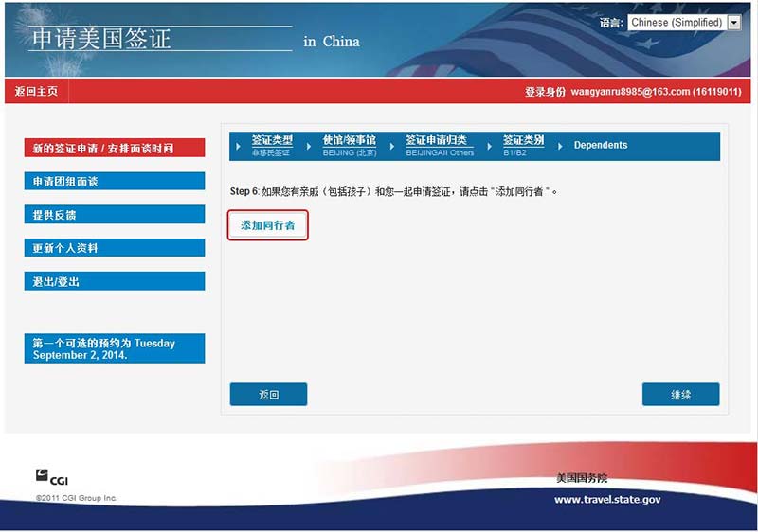Screen dimensions: 758x532
Task: Click the 返回 back button
Action: [x=268, y=395]
